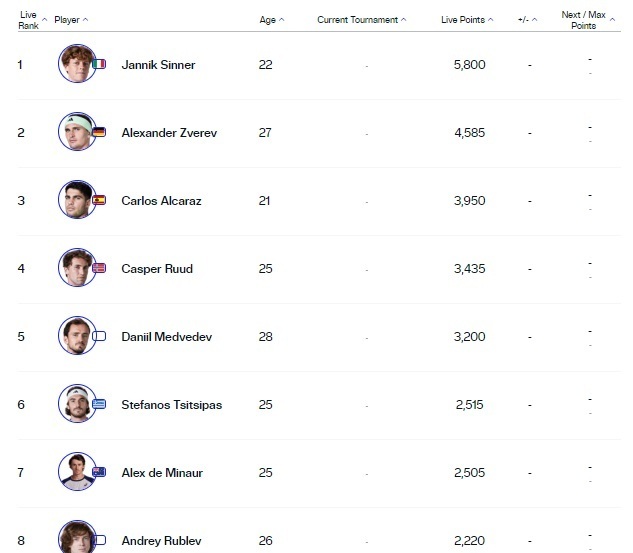This screenshot has height=553, width=633.
Task: Click Jannik Sinner's Italian flag icon
Action: pos(98,64)
